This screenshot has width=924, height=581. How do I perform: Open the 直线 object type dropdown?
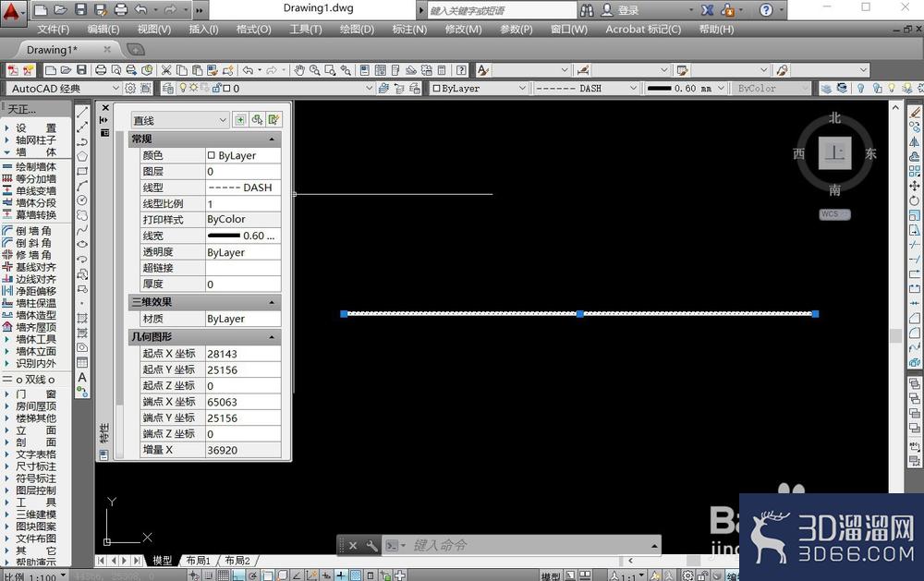(x=180, y=120)
